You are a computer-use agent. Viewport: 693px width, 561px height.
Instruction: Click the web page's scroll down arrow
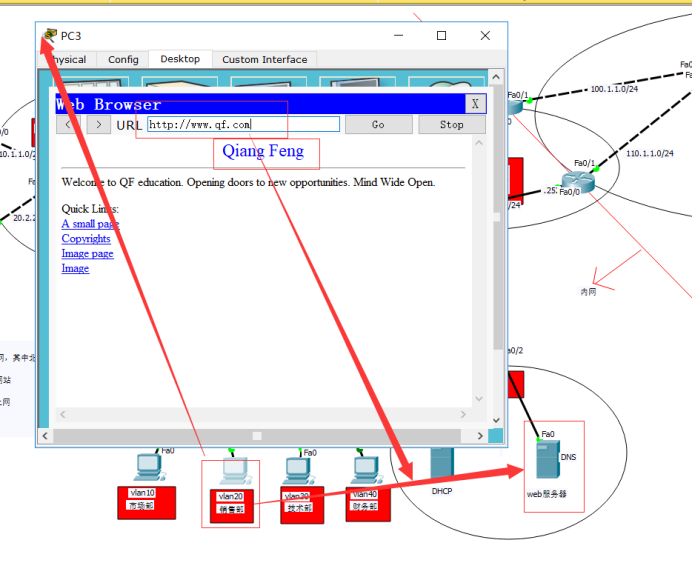click(x=479, y=399)
